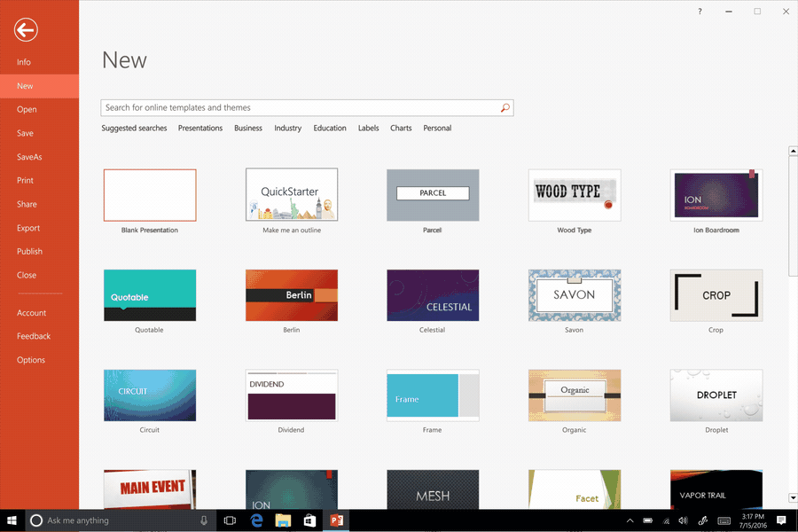
Task: Open File Explorer from taskbar
Action: [x=283, y=520]
